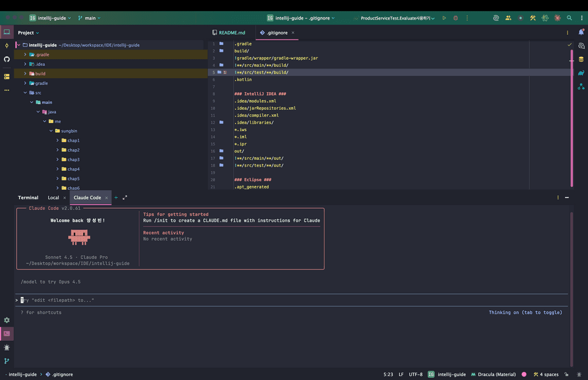Toggle terminal full-screen expand icon
Viewport: 588px width, 380px height.
tap(125, 198)
